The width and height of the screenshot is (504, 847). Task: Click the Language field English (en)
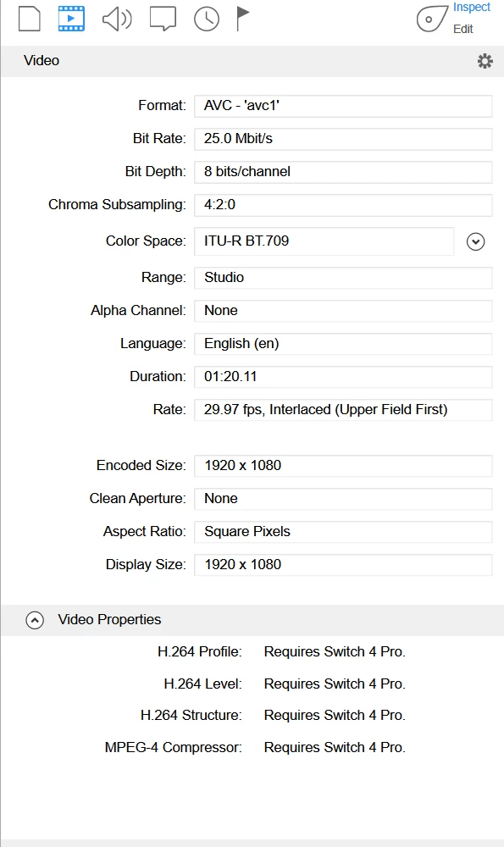pyautogui.click(x=343, y=344)
